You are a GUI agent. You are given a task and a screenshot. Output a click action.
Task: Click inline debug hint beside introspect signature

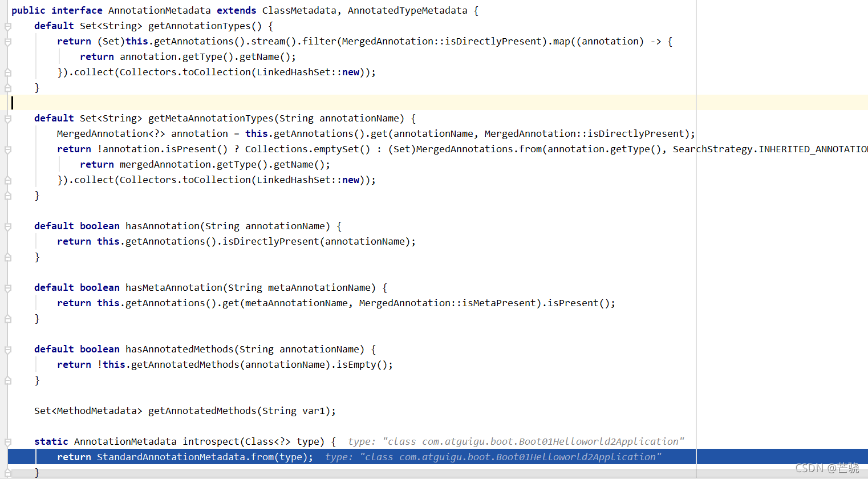[516, 441]
